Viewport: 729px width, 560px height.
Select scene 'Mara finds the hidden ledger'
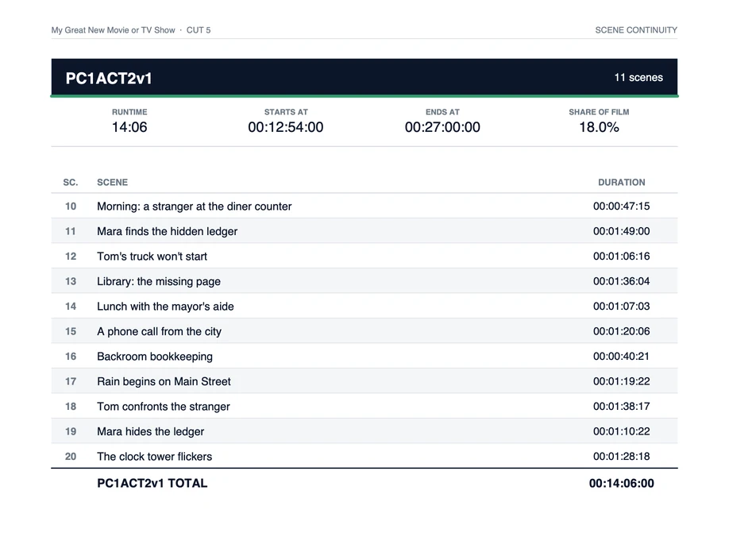167,232
